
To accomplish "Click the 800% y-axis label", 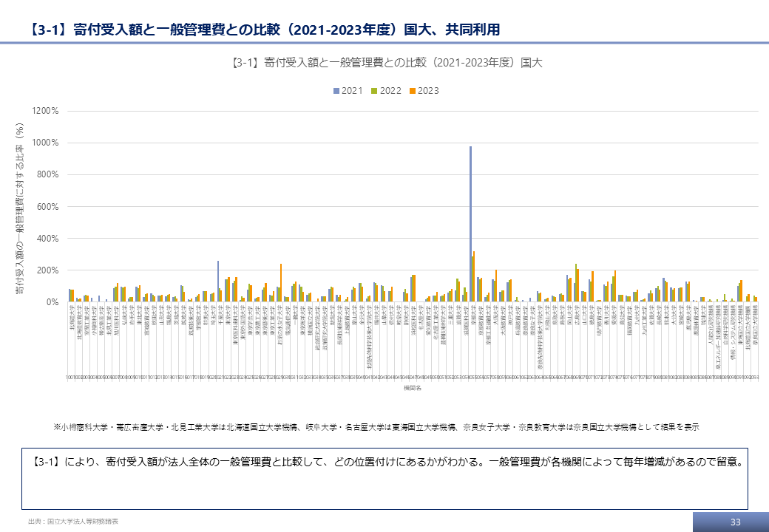I will (47, 174).
